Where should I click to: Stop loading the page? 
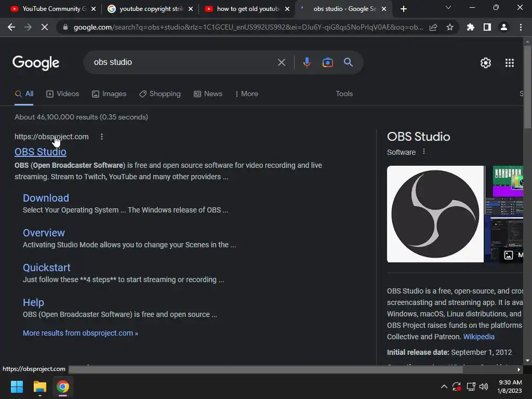(x=45, y=27)
